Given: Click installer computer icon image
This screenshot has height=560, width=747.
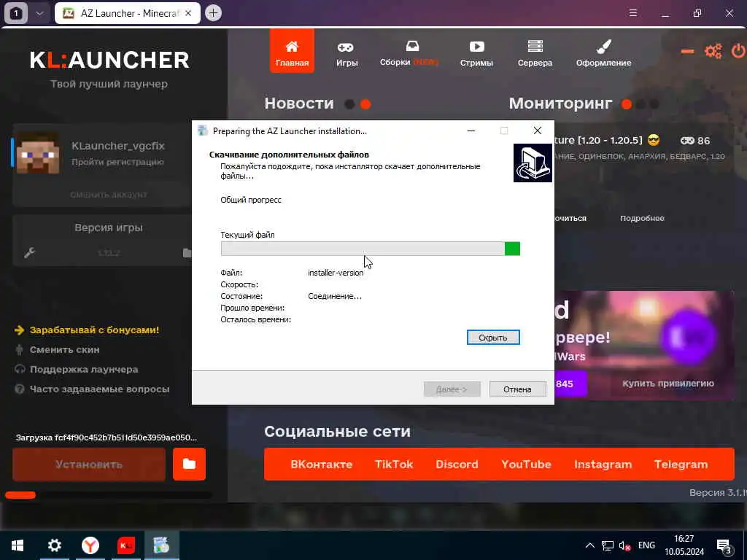Looking at the screenshot, I should click(x=533, y=163).
